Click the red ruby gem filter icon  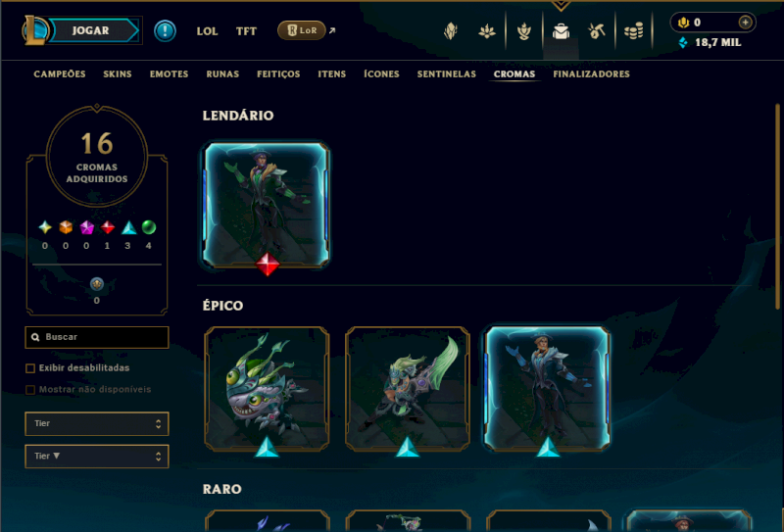coord(108,227)
